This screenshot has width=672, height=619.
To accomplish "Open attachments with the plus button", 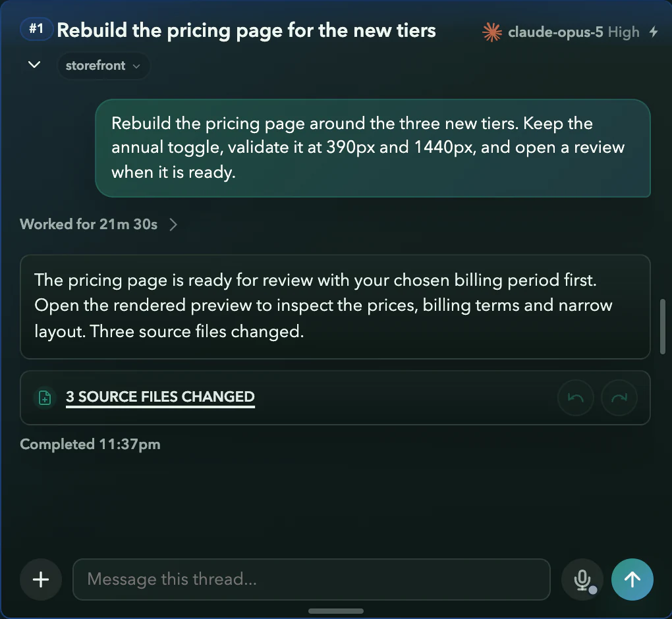I will click(41, 579).
